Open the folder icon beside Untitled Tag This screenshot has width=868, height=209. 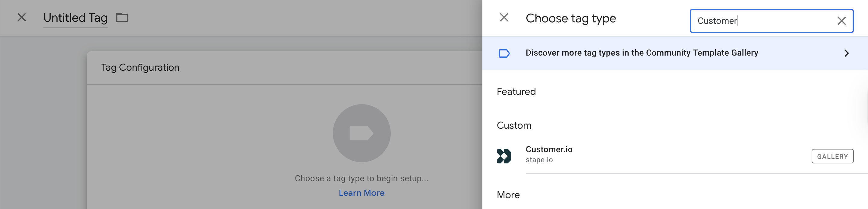(122, 18)
